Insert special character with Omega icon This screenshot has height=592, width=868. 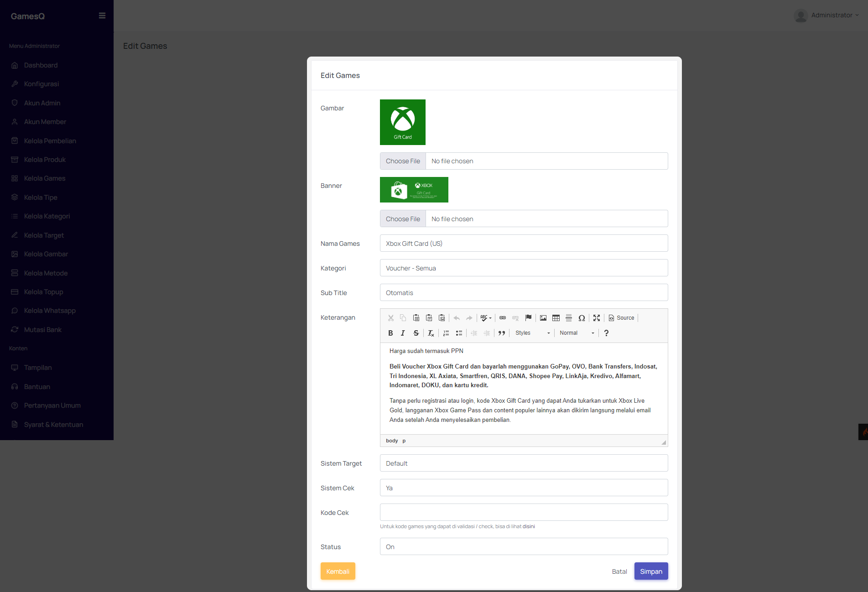[582, 318]
